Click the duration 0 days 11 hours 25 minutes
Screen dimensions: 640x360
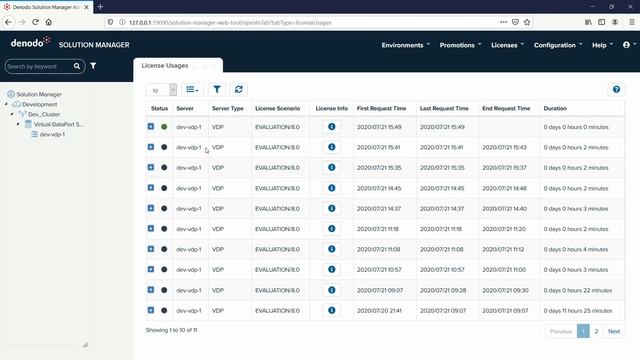click(578, 311)
